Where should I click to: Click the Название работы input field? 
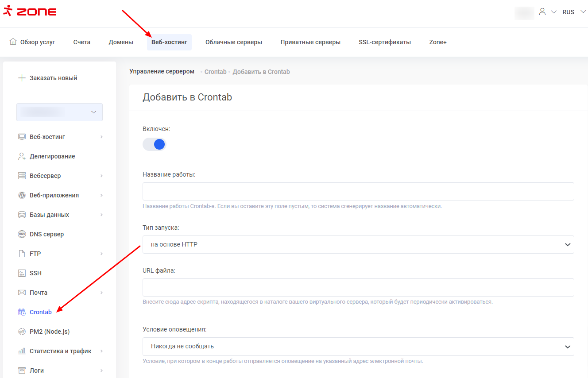tap(358, 191)
